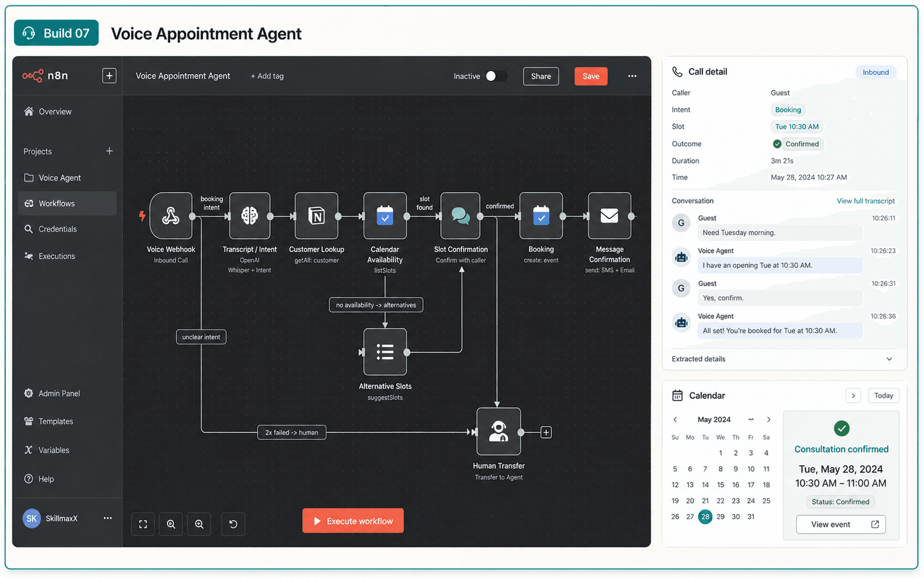Open the Human Transfer node
Viewport: 924px width, 578px height.
point(498,431)
